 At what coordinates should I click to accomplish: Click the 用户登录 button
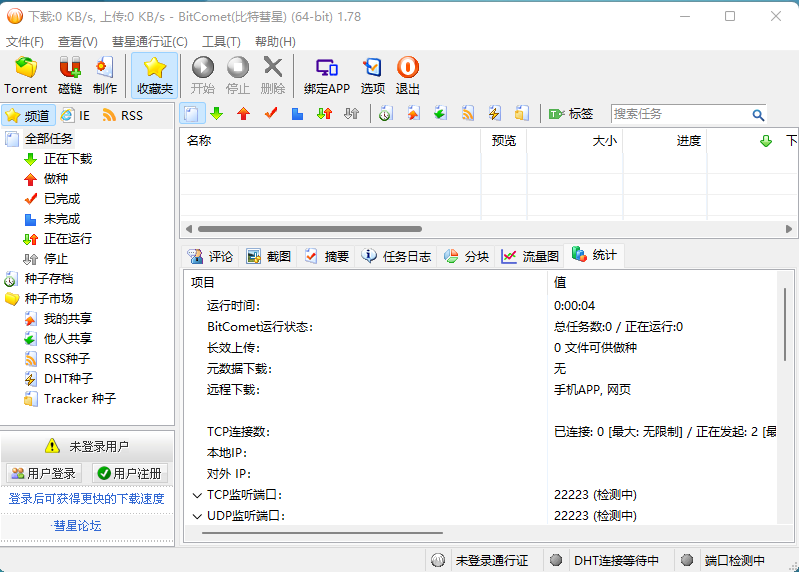(x=43, y=473)
